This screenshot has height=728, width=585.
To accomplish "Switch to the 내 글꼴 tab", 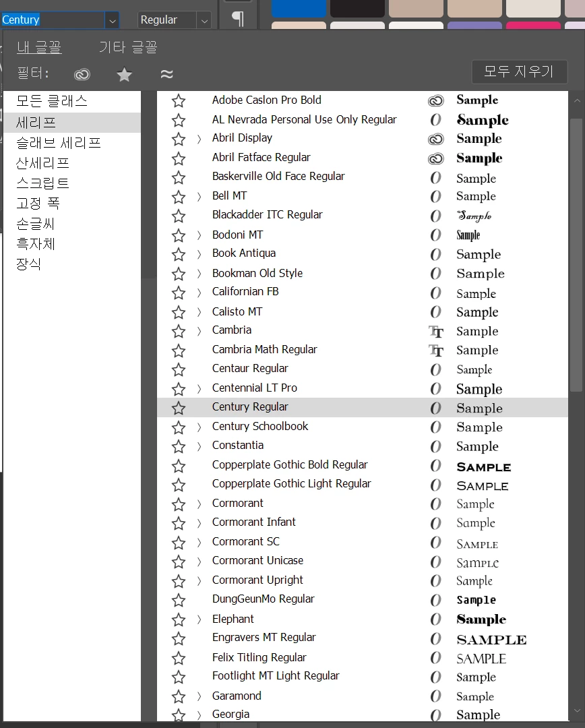I will 39,47.
